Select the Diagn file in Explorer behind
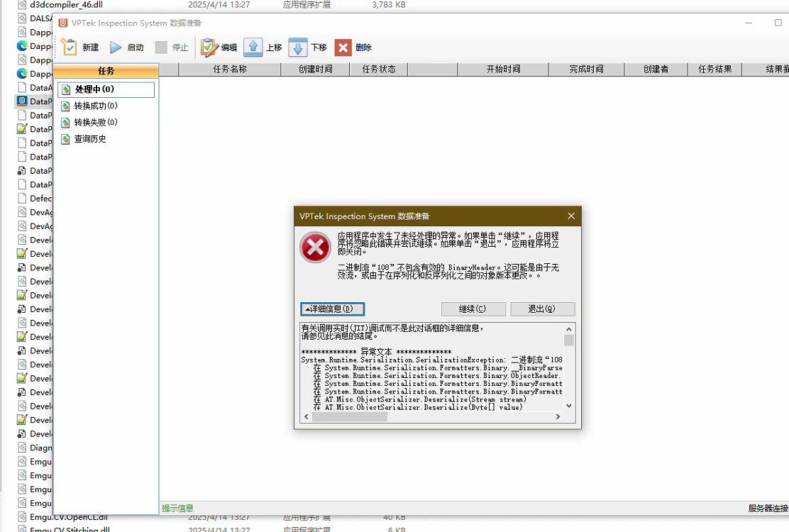Screen dimensions: 789x532 (x=40, y=448)
